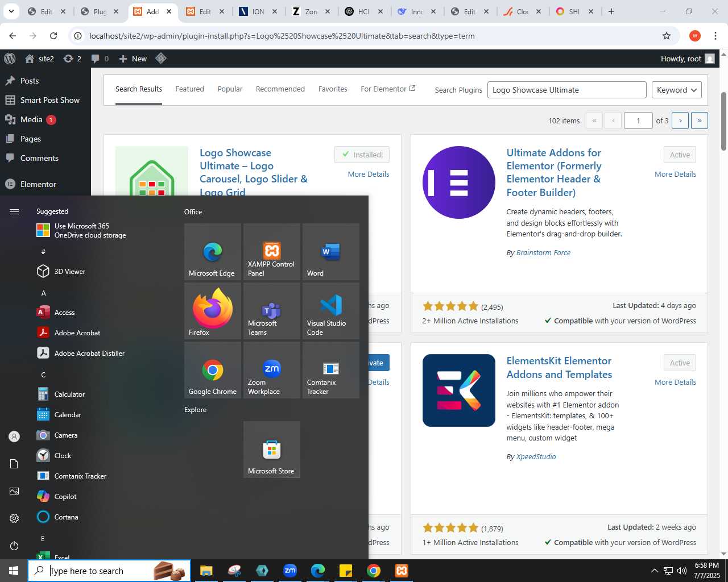Open Pictures folder icon in Start menu
The width and height of the screenshot is (728, 582).
pos(14,491)
